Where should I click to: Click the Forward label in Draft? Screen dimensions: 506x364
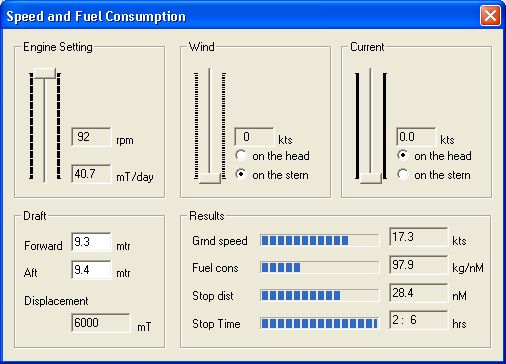(43, 246)
